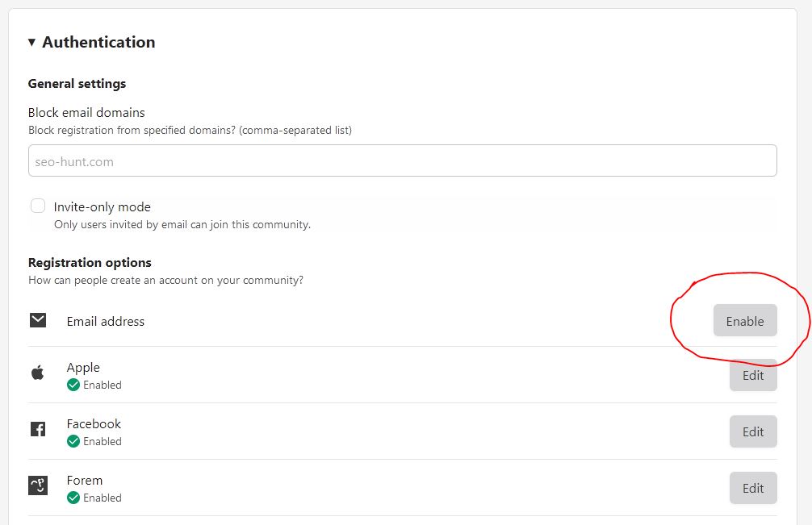Image resolution: width=812 pixels, height=525 pixels.
Task: Collapse the Authentication section triangle
Action: (x=31, y=43)
